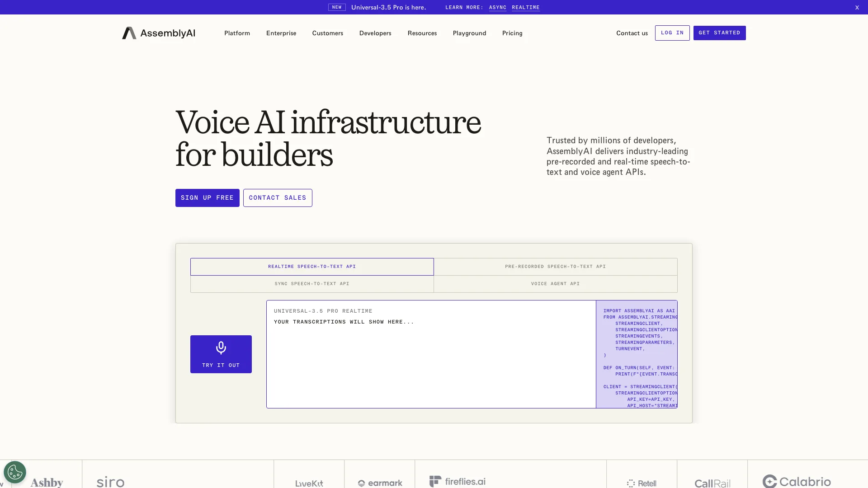Click the Universal-3.5 Pro is here text
868x488 pixels.
[x=388, y=7]
